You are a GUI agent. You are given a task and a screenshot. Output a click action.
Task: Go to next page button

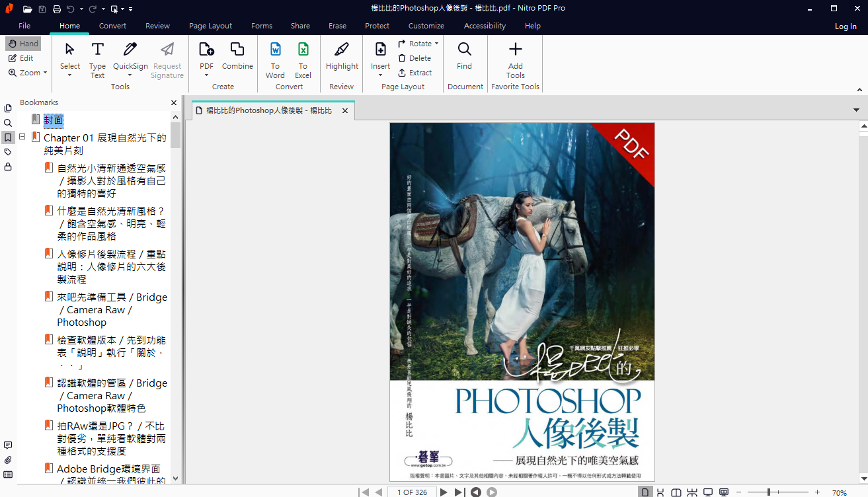444,492
